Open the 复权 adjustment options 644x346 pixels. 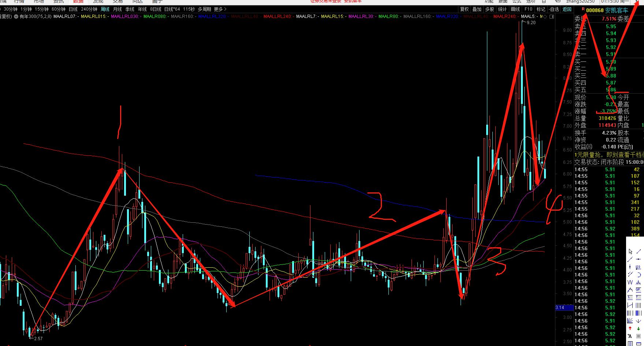point(465,9)
